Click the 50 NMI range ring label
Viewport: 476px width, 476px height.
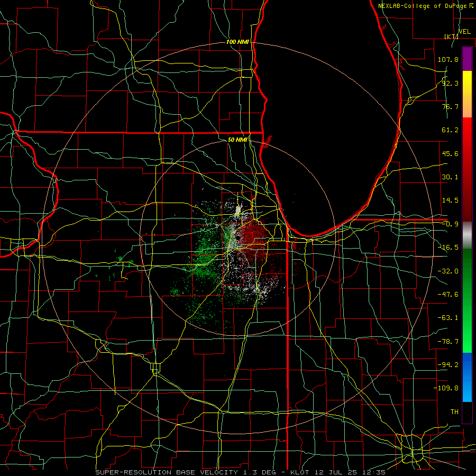click(237, 140)
